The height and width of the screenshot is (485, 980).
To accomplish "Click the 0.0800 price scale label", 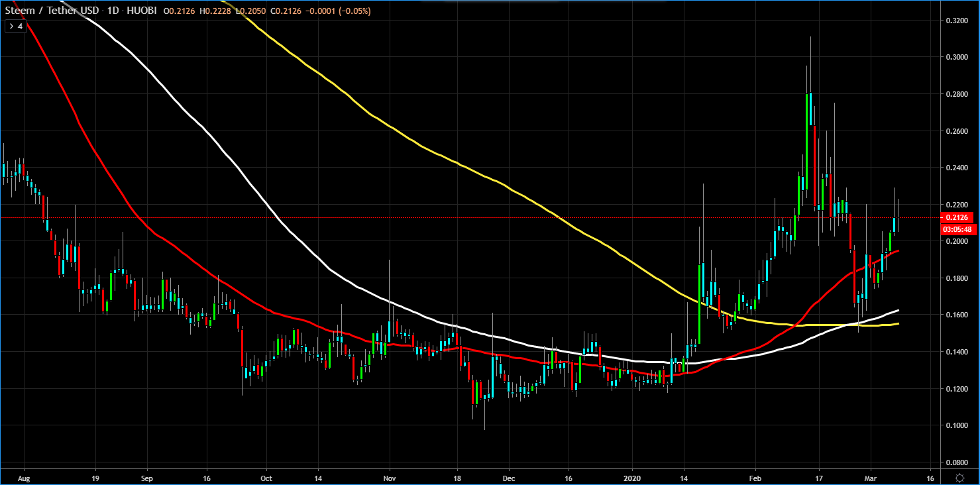I will (x=959, y=462).
